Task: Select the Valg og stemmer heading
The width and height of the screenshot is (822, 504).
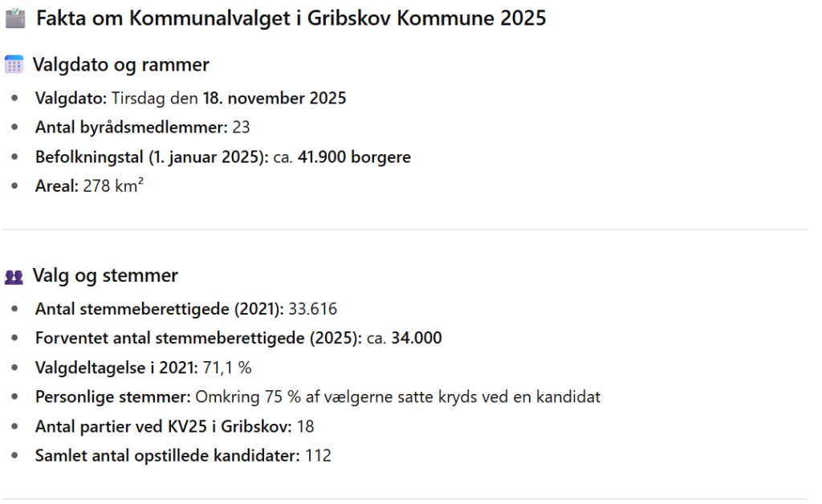Action: click(105, 276)
